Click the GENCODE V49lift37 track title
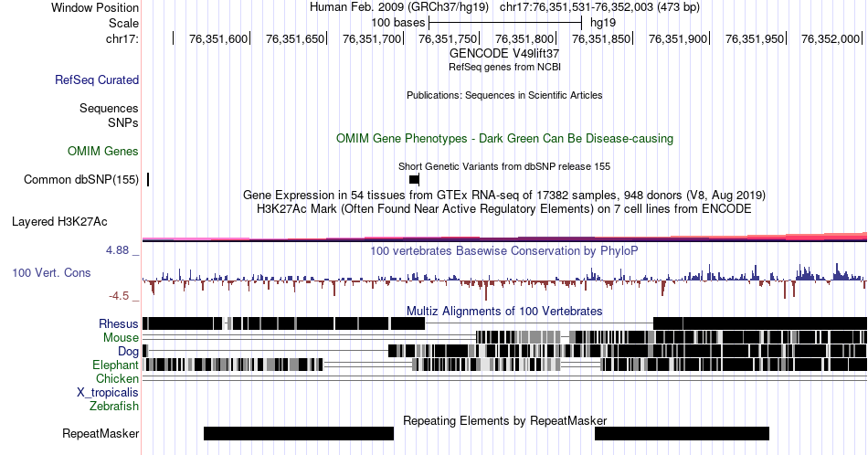Image resolution: width=868 pixels, height=455 pixels. point(504,54)
